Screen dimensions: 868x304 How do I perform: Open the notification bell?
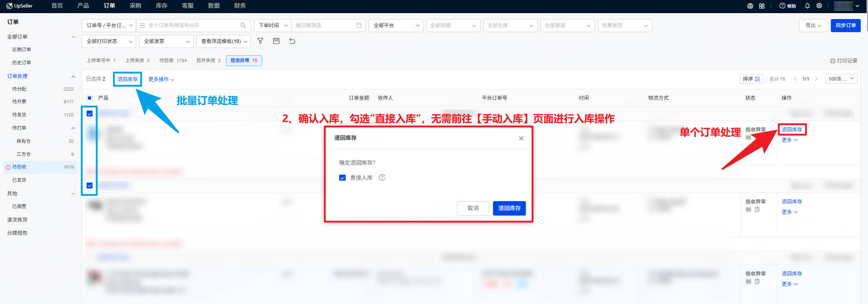coord(807,6)
